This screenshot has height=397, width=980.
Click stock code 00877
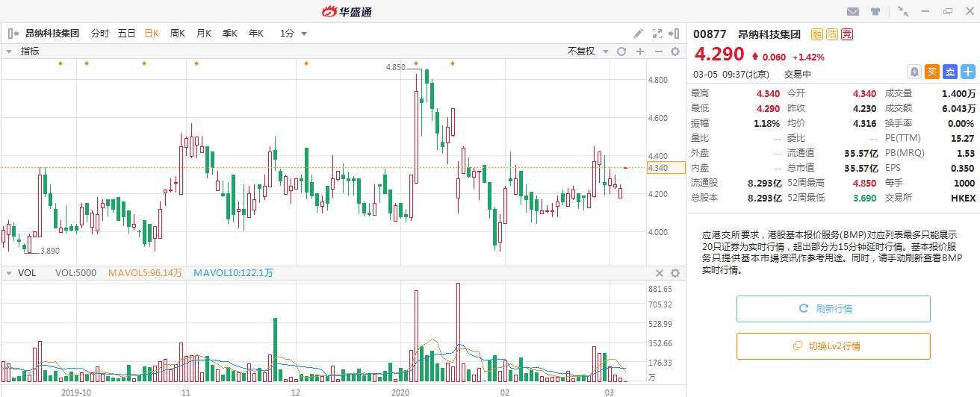click(x=710, y=34)
